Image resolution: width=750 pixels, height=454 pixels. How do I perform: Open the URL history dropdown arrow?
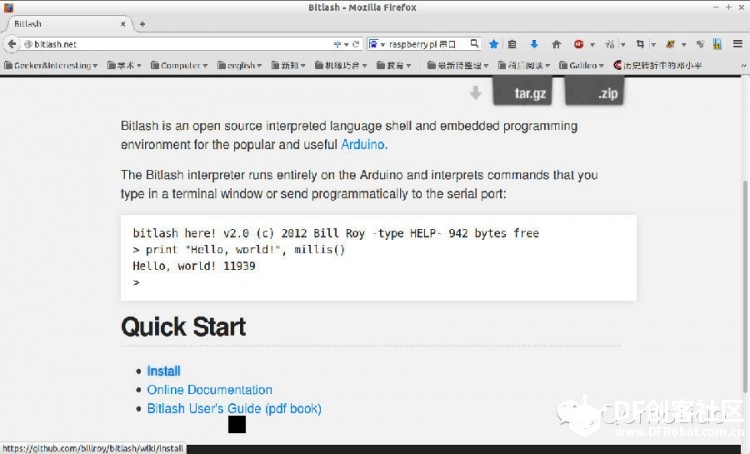346,44
